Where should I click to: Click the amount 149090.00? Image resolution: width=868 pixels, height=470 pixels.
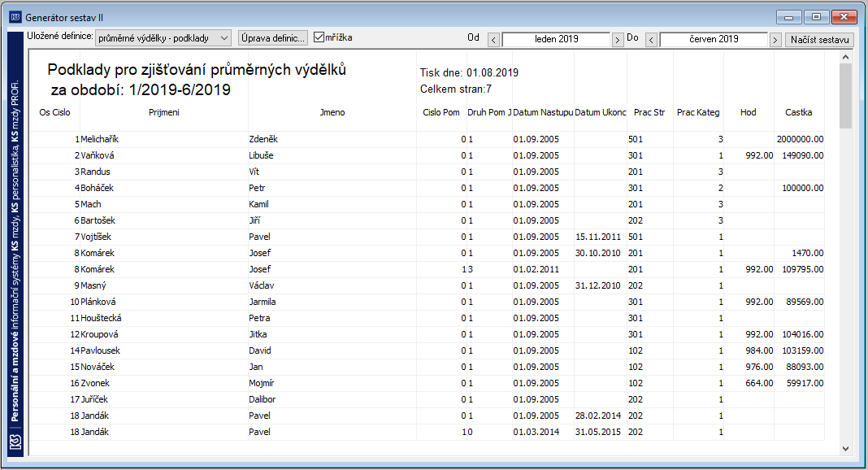click(x=803, y=155)
